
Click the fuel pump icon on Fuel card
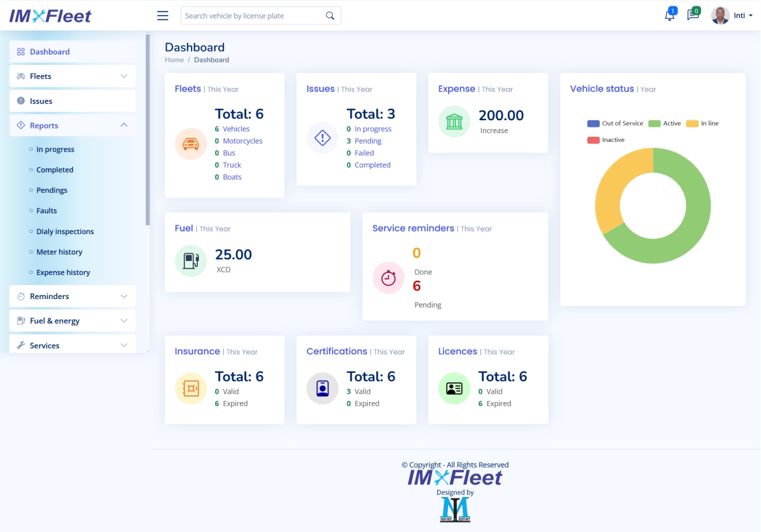pyautogui.click(x=191, y=261)
